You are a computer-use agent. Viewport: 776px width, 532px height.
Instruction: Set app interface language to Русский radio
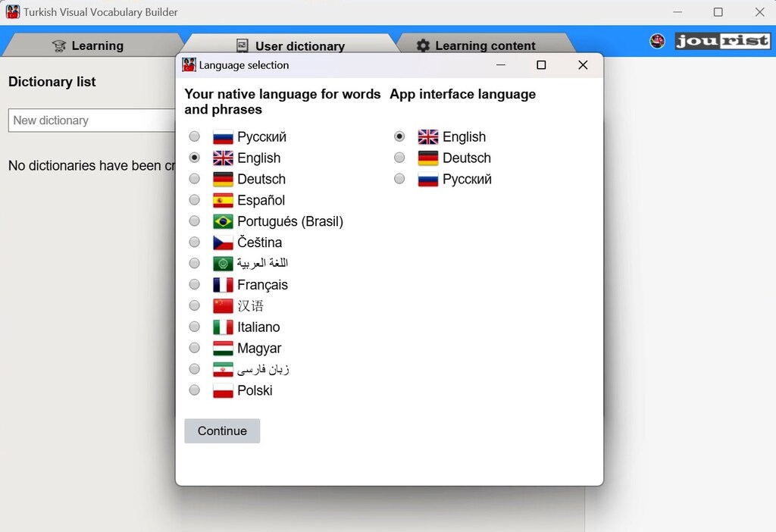pyautogui.click(x=399, y=179)
